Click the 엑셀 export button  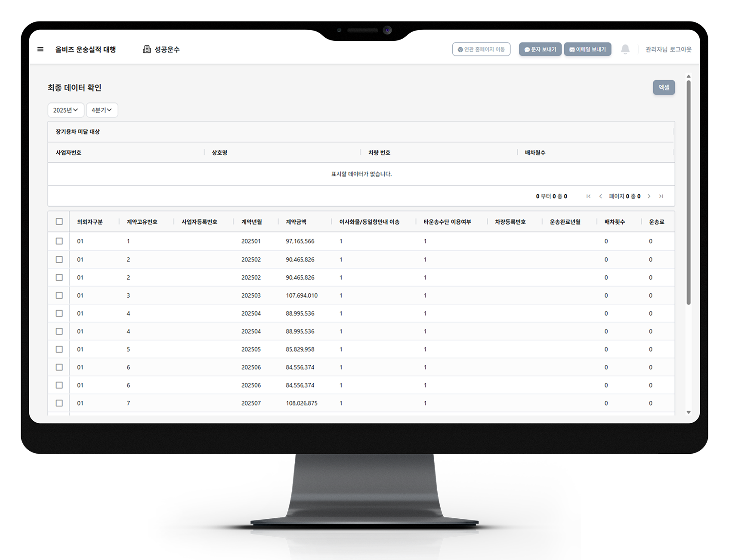[664, 87]
